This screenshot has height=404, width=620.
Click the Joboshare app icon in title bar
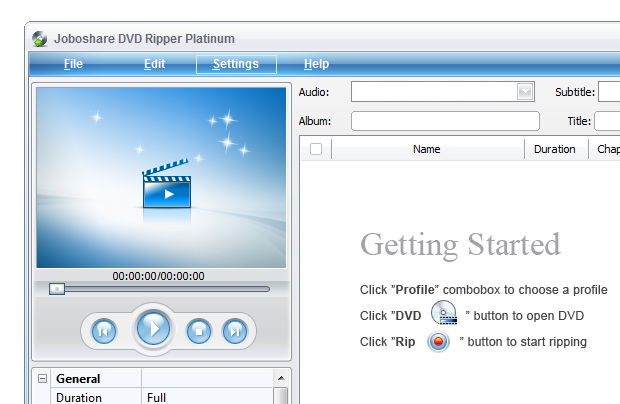pyautogui.click(x=40, y=39)
